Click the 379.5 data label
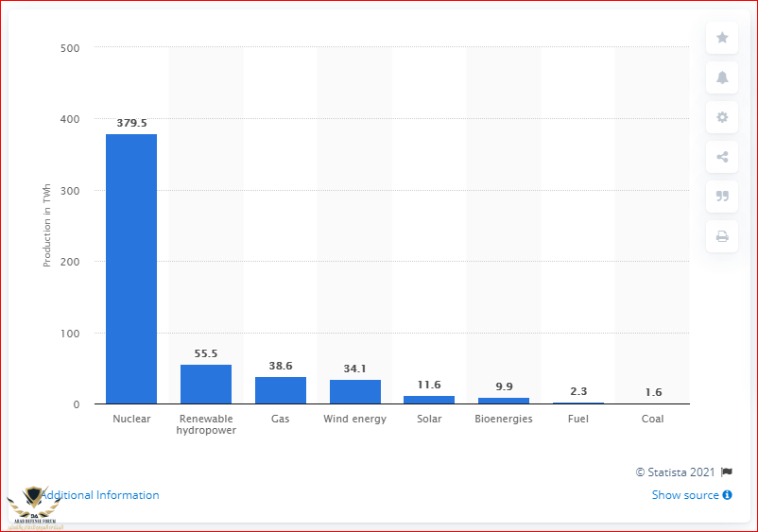Image resolution: width=758 pixels, height=532 pixels. [131, 122]
